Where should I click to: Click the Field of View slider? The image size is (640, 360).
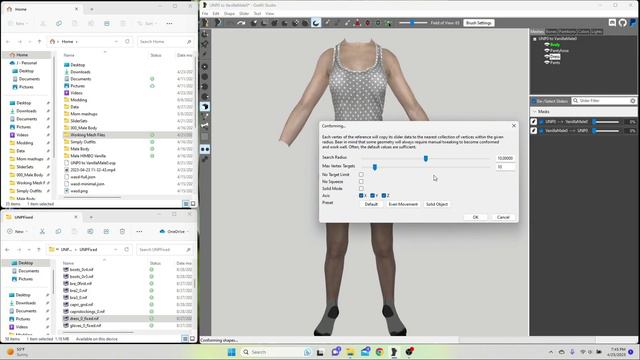413,23
